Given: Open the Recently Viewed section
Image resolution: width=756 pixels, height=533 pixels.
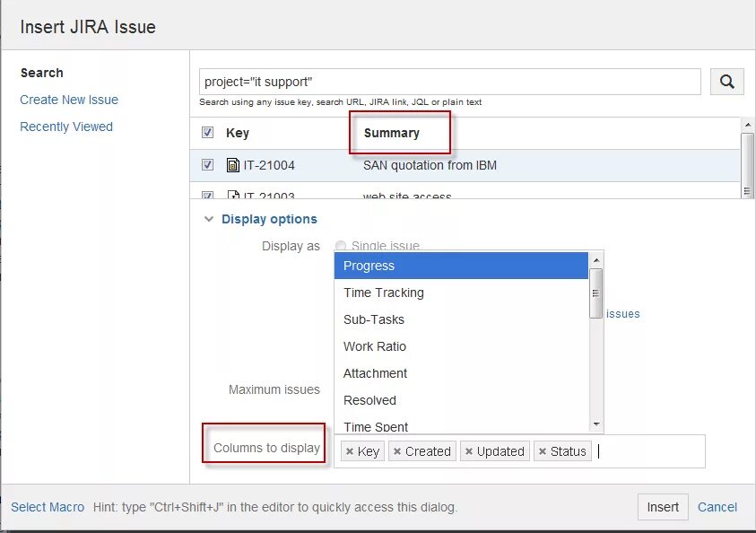Looking at the screenshot, I should [65, 127].
